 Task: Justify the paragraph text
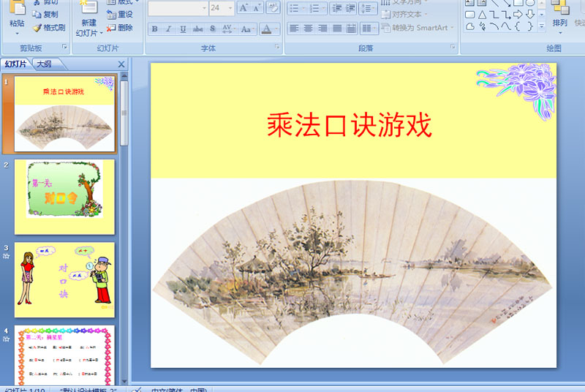337,29
